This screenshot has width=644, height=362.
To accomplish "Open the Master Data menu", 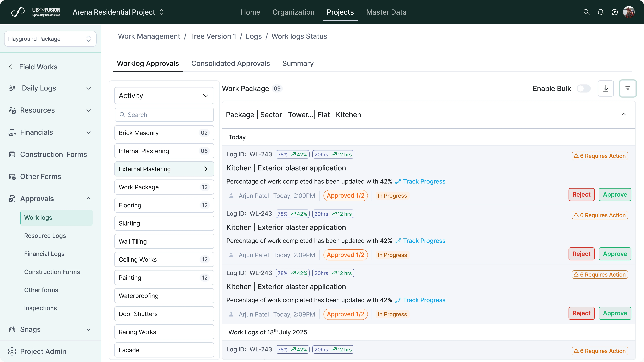I will point(386,12).
